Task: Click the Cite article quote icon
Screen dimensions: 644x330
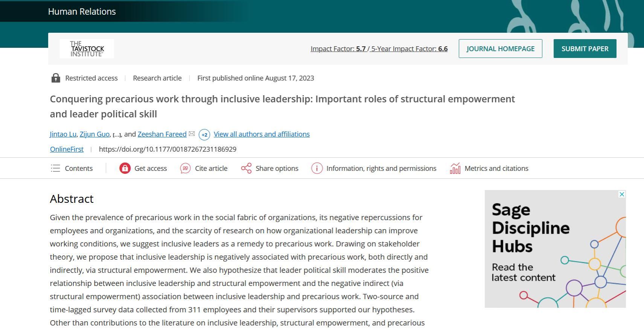Action: pyautogui.click(x=185, y=168)
